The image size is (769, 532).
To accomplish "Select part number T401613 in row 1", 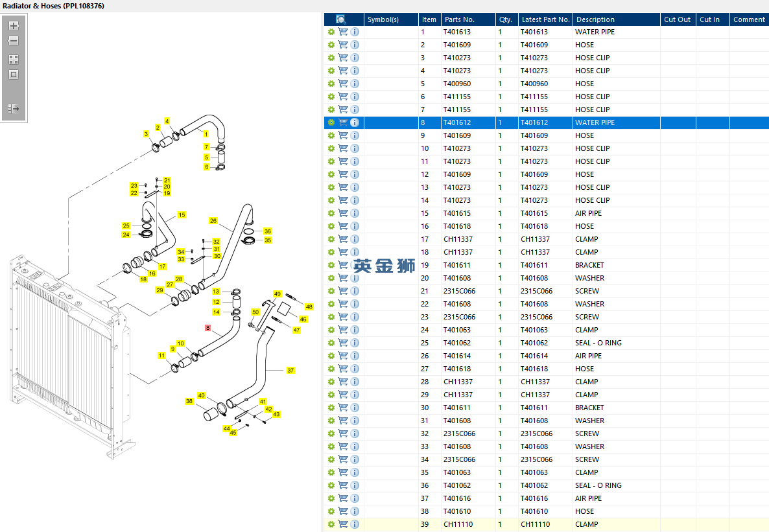I will (x=456, y=32).
